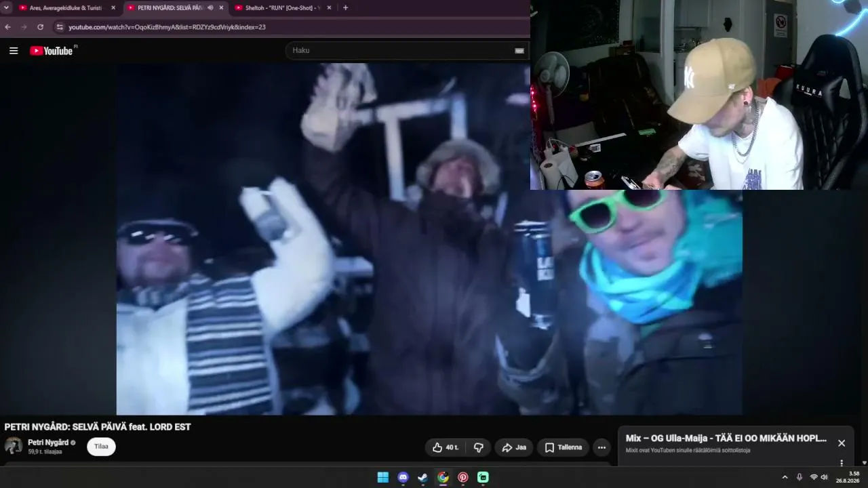Expand the browser tab search dropdown
Image resolution: width=868 pixels, height=488 pixels.
pyautogui.click(x=7, y=7)
